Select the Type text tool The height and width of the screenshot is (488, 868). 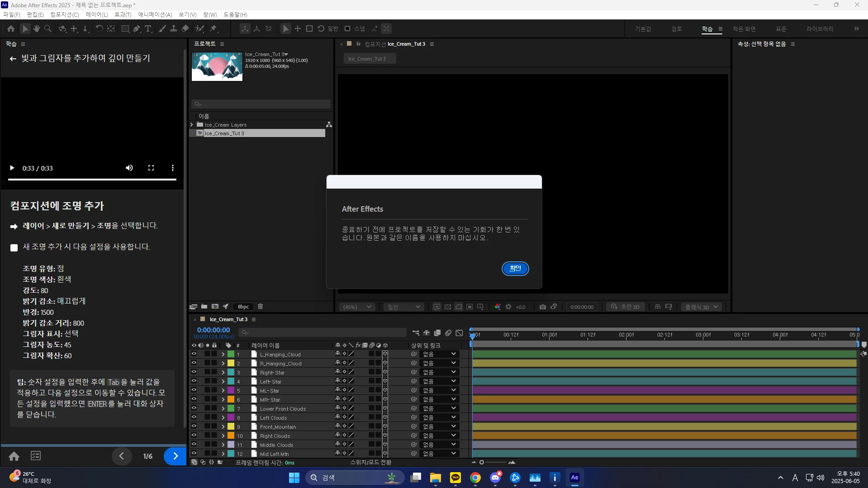click(x=148, y=28)
